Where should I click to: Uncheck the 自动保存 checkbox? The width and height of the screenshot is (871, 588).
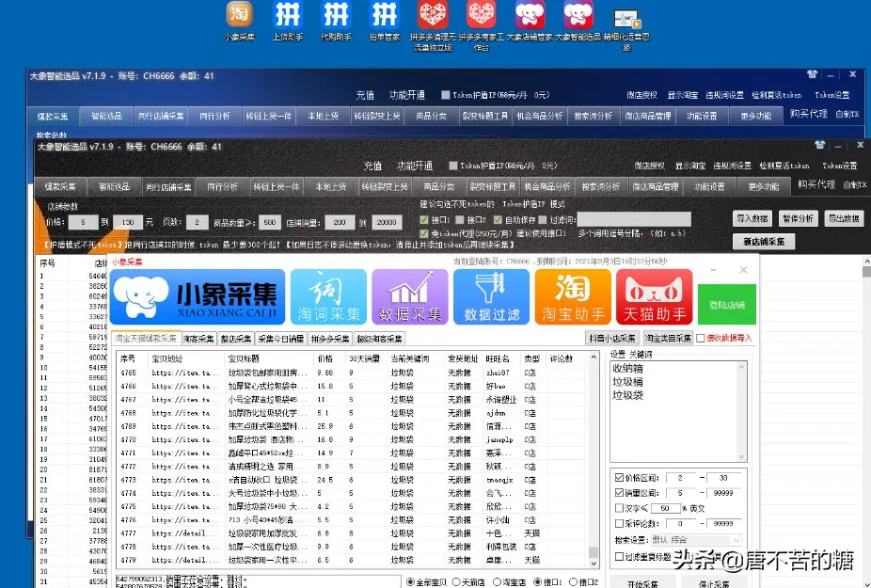[x=498, y=219]
